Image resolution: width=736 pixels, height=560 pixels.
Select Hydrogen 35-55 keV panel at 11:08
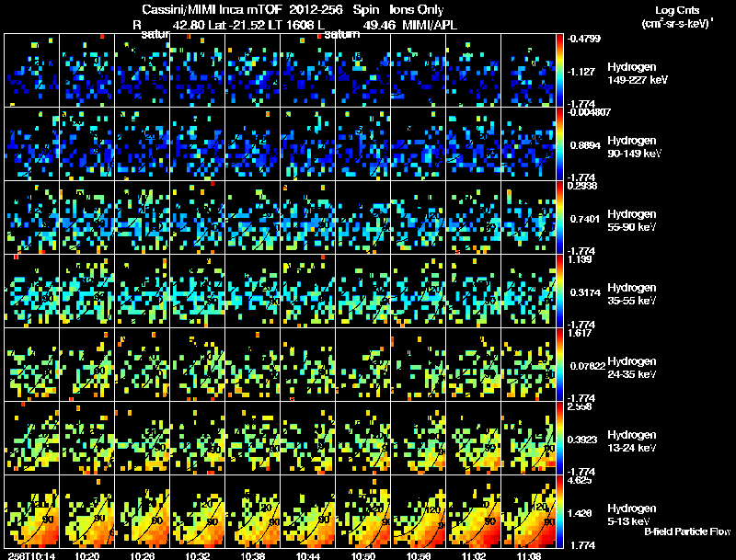[x=528, y=291]
